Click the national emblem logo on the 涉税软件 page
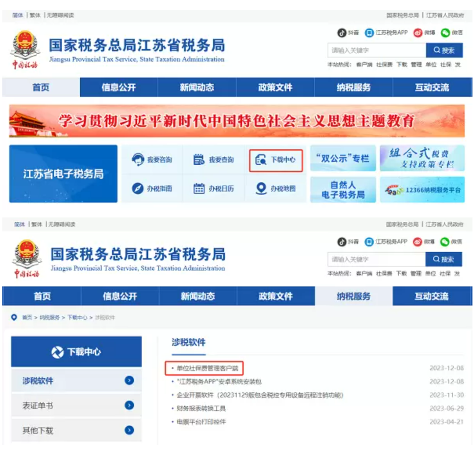This screenshot has width=476, height=449. (27, 259)
